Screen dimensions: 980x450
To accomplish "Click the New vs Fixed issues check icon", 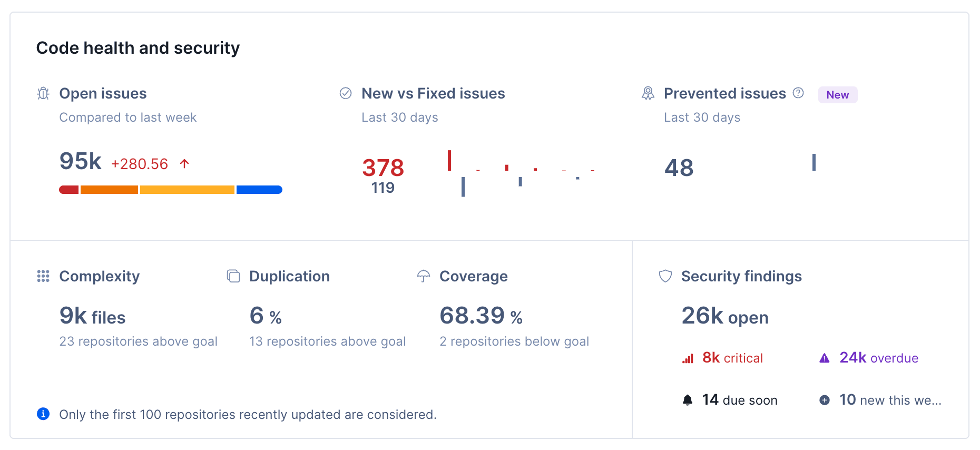I will coord(345,93).
